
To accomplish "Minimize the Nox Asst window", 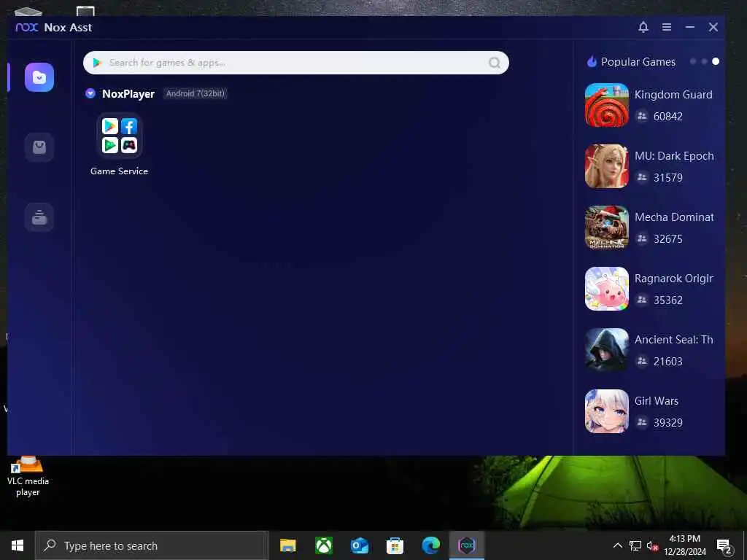I will click(690, 27).
